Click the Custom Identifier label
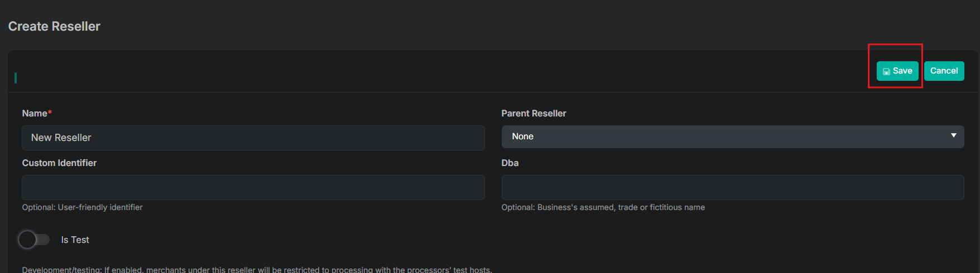The height and width of the screenshot is (273, 980). [x=59, y=163]
